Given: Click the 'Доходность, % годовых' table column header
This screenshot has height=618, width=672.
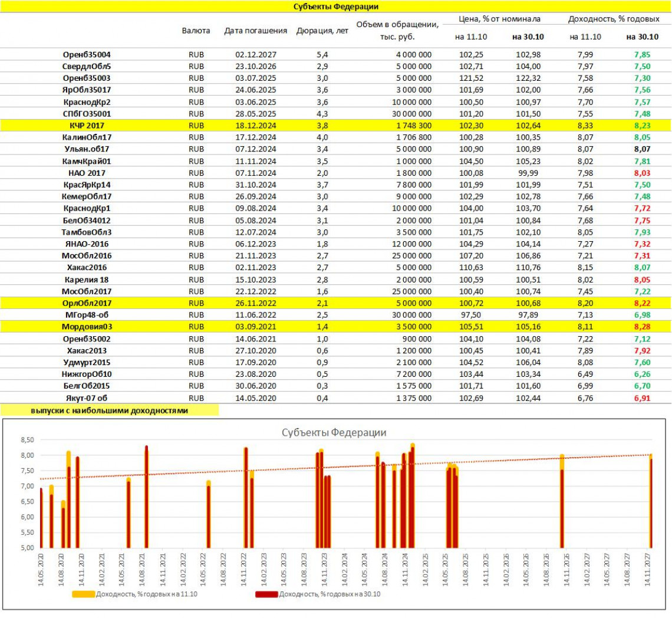Looking at the screenshot, I should click(613, 19).
